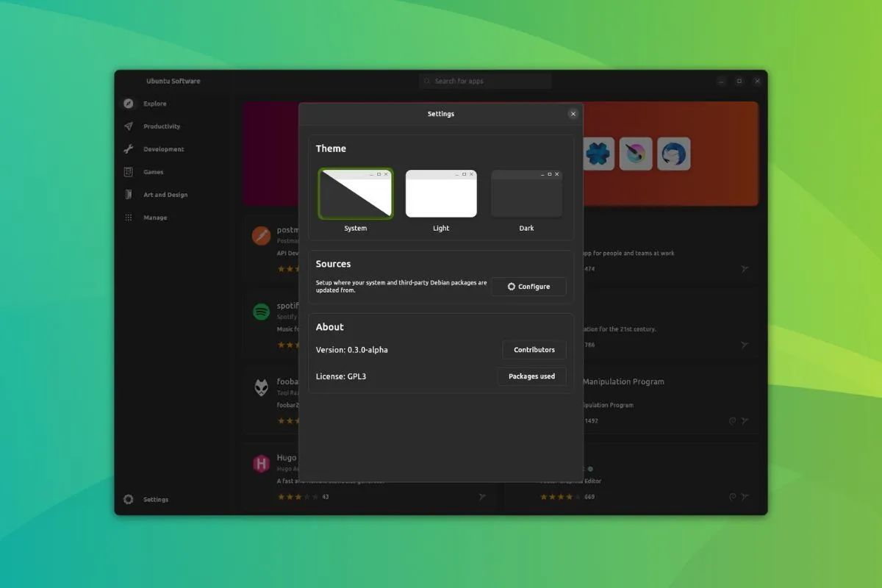Screen dimensions: 882x588
Task: Click the Productivity paper plane icon
Action: tap(129, 126)
